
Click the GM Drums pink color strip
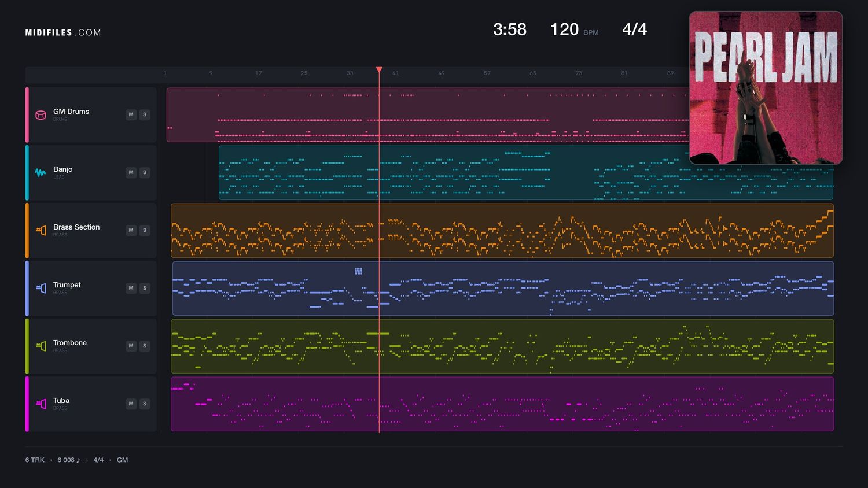click(27, 115)
